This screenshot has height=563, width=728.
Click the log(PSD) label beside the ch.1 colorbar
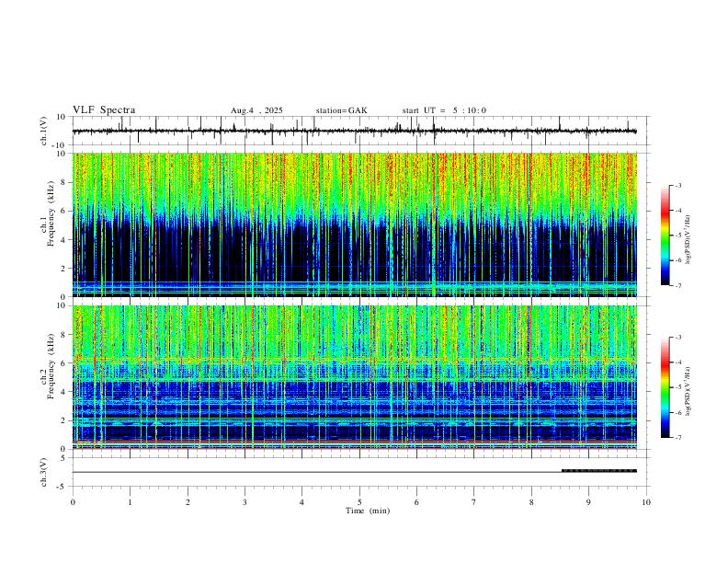tap(688, 239)
